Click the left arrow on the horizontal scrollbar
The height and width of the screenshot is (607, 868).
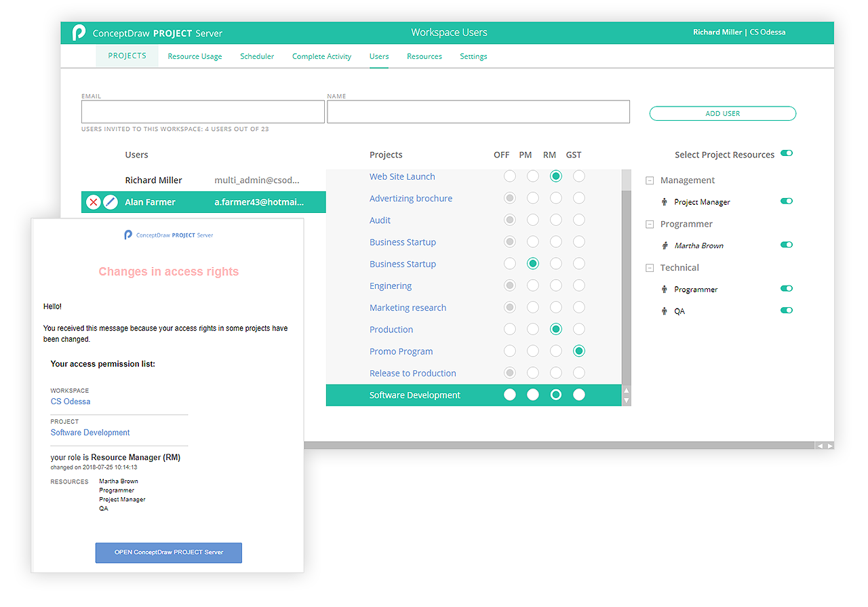click(x=821, y=446)
